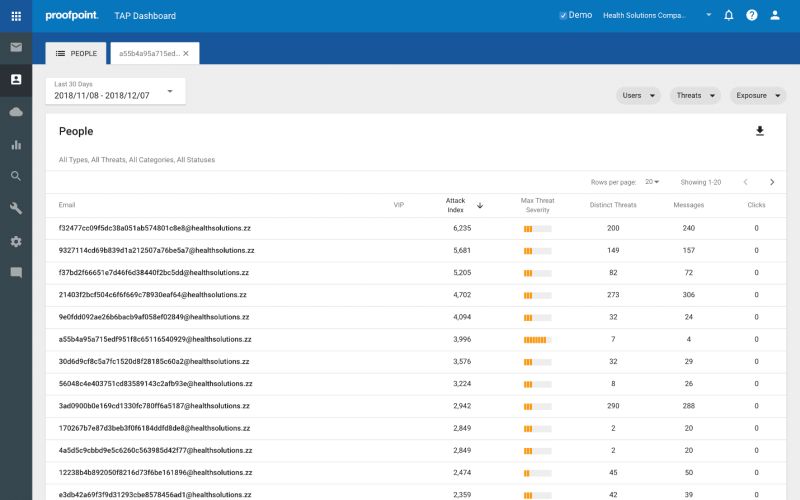Open the help question mark icon
The width and height of the screenshot is (800, 500).
click(752, 15)
